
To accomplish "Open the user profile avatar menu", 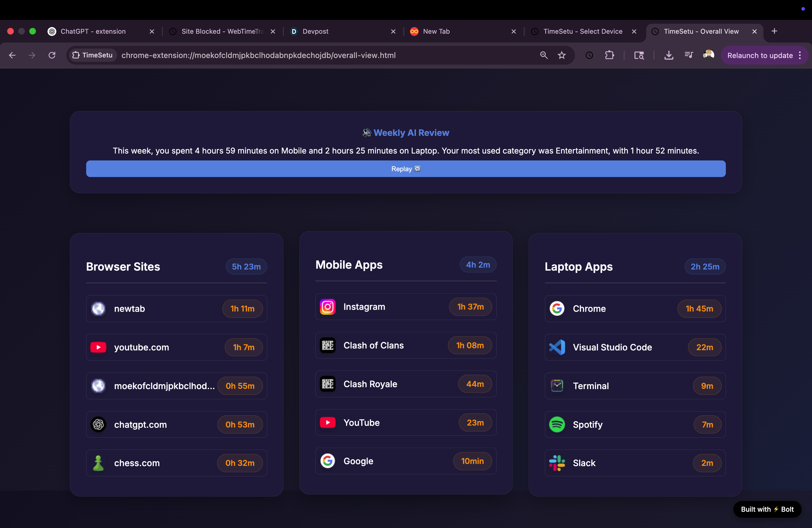I will [x=708, y=55].
